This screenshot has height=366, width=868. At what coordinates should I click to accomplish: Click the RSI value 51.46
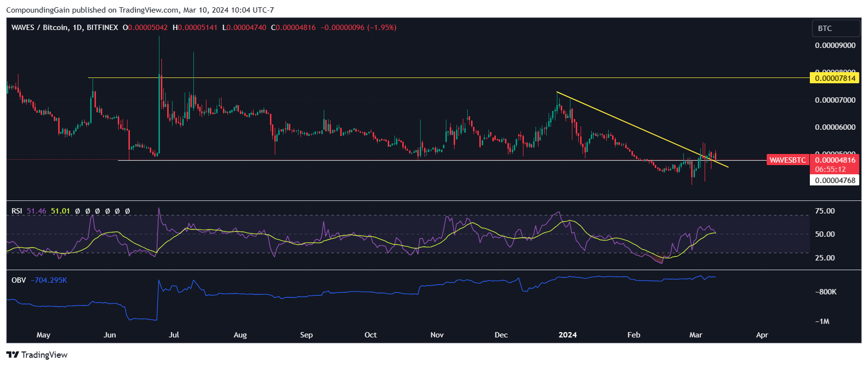point(36,211)
